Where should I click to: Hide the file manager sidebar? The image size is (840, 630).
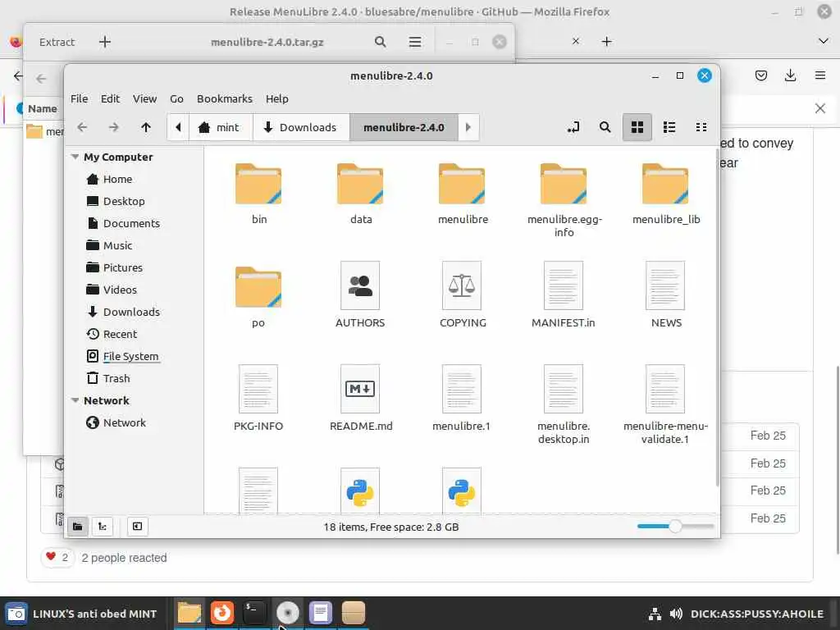click(x=137, y=527)
